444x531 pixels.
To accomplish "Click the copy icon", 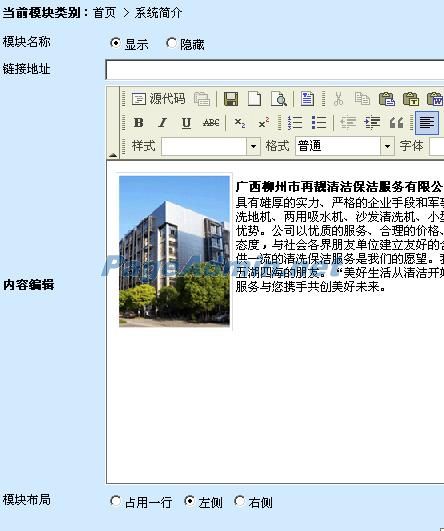I will point(362,99).
